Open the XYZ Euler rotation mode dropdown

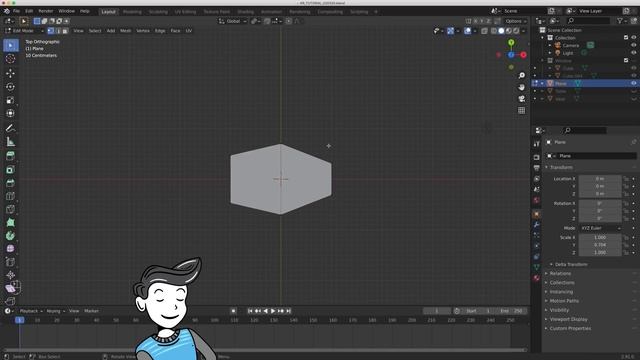(600, 228)
